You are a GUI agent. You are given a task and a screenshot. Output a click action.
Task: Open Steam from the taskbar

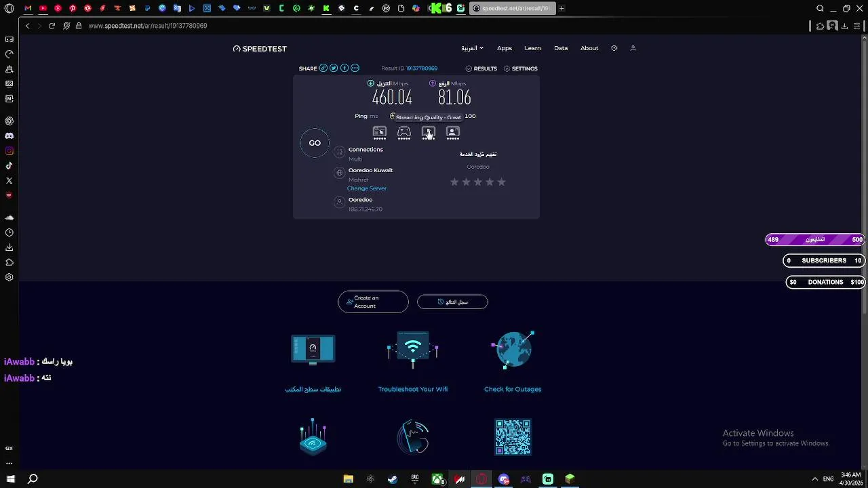393,479
